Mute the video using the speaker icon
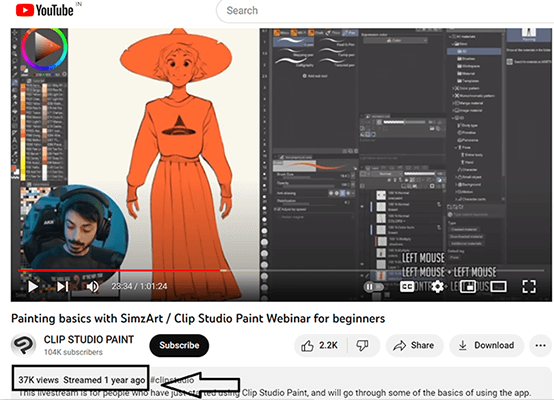The height and width of the screenshot is (400, 554). pyautogui.click(x=93, y=287)
